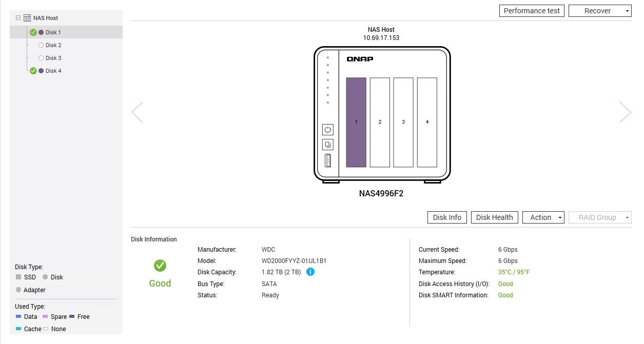Click the one-touch copy icon on NAS
644x344 pixels.
[x=328, y=145]
